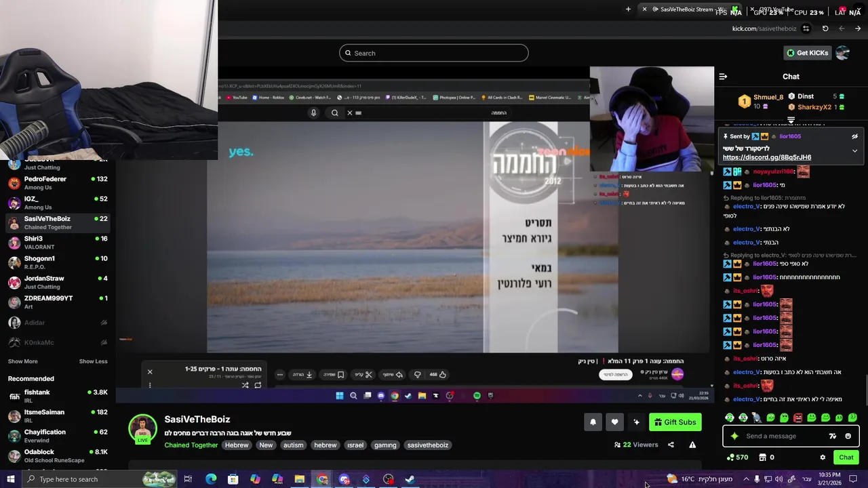Open the Chained Together category link
This screenshot has height=488, width=868.
tap(191, 445)
